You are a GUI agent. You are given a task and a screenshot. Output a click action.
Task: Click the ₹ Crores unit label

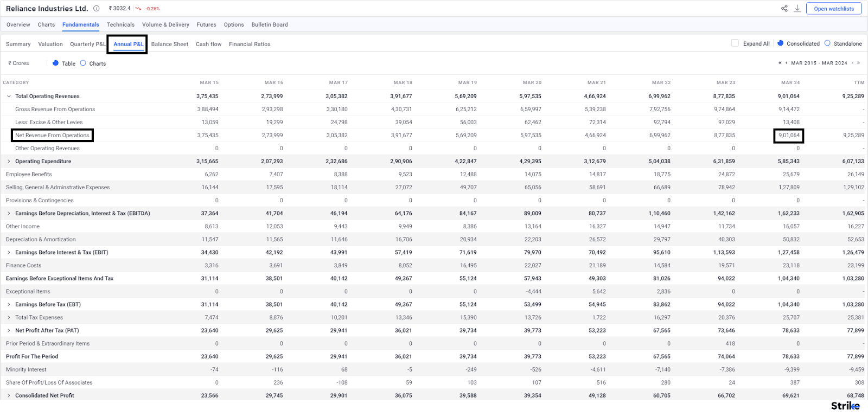pyautogui.click(x=19, y=63)
